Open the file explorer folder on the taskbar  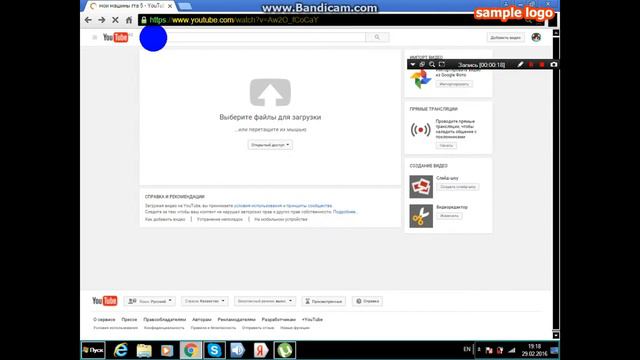[x=144, y=350]
